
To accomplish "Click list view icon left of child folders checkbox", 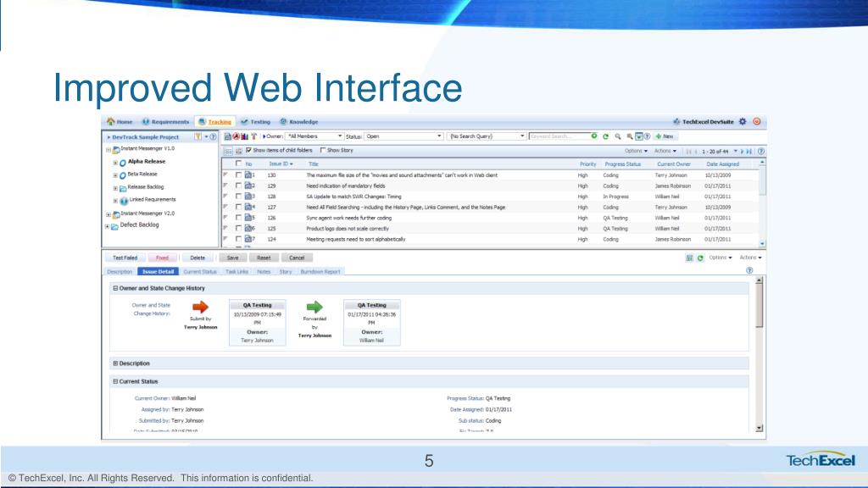I will (227, 151).
